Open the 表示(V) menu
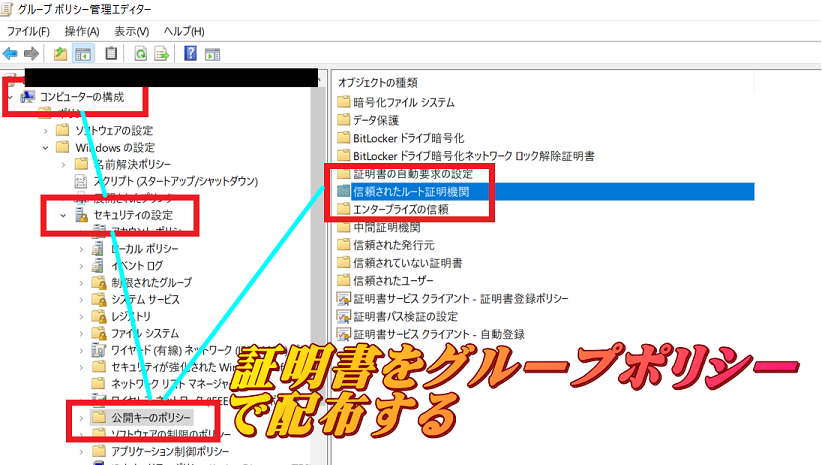Image resolution: width=822 pixels, height=465 pixels. click(x=132, y=31)
